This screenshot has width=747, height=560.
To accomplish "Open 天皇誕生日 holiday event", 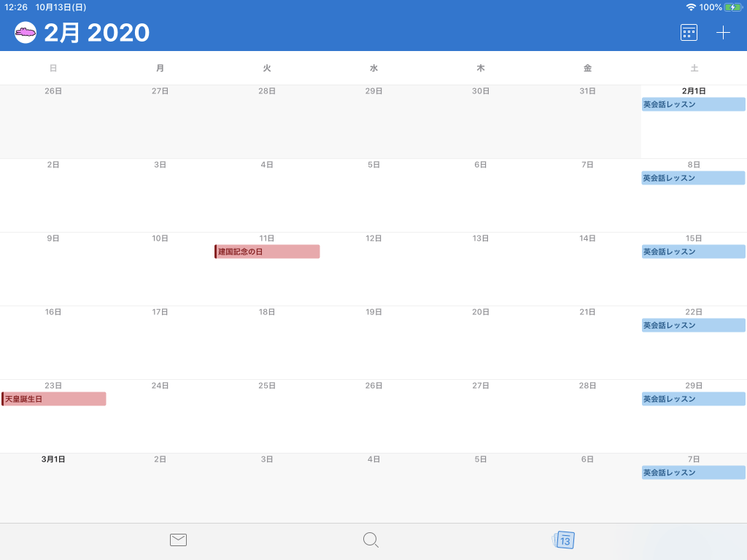I will click(x=54, y=399).
